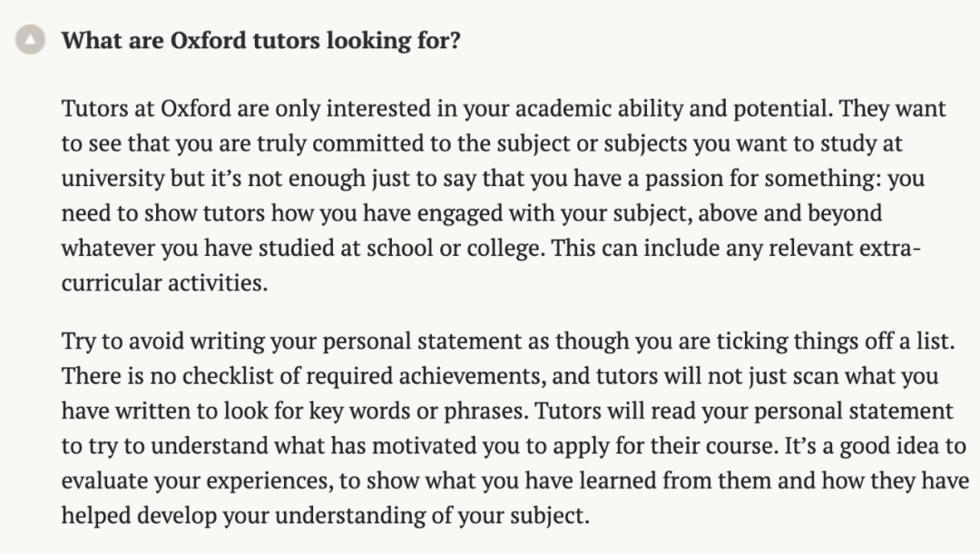
Task: Click the first paragraph about academic ability
Action: click(x=490, y=195)
